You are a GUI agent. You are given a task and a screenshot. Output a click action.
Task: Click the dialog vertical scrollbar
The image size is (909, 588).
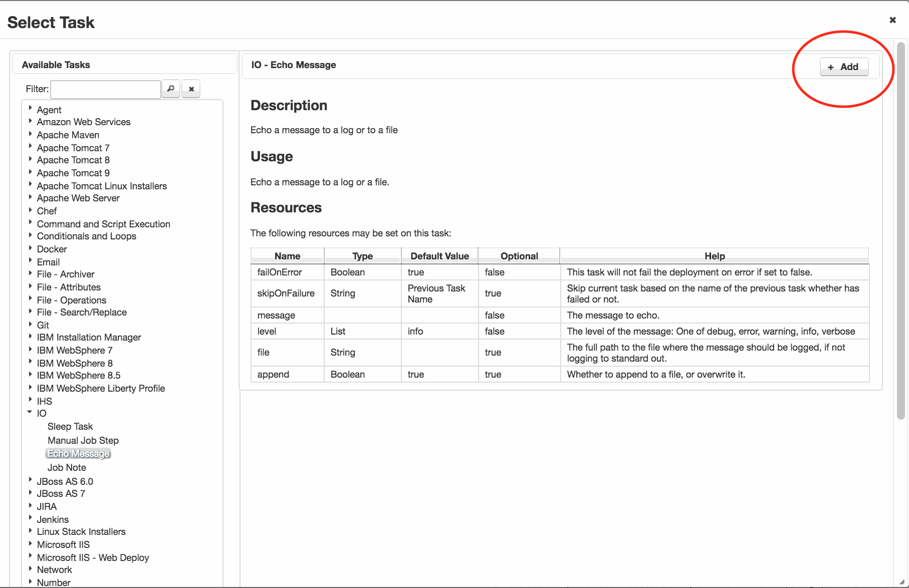[900, 230]
